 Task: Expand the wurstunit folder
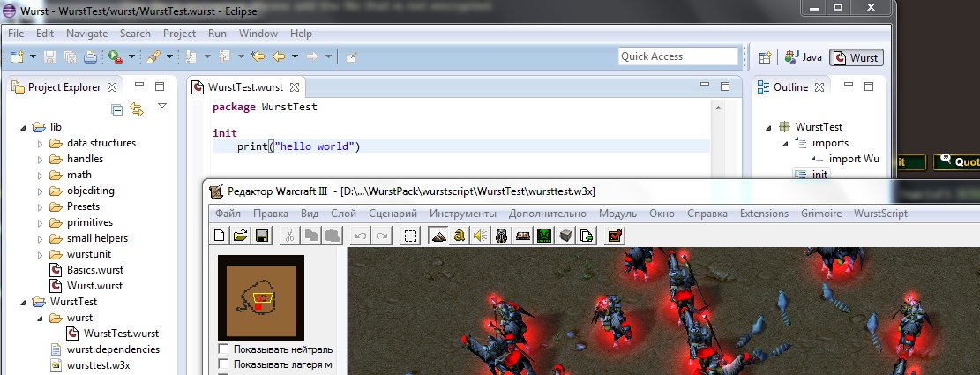[x=41, y=255]
